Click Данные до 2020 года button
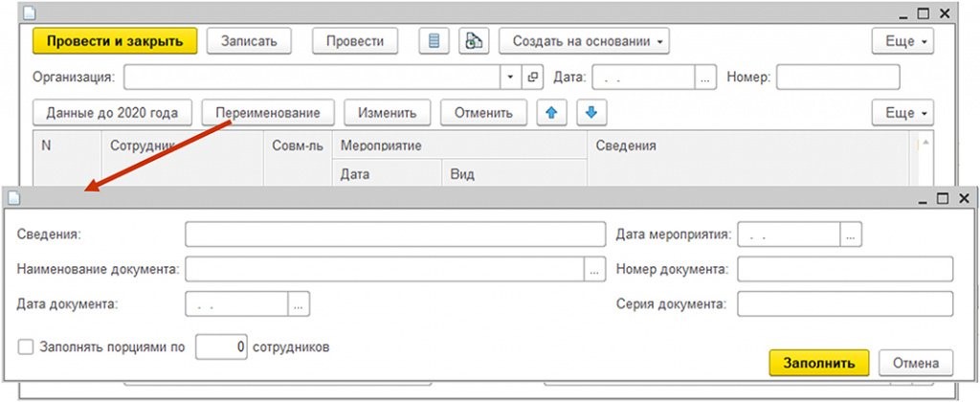980x402 pixels. [112, 113]
